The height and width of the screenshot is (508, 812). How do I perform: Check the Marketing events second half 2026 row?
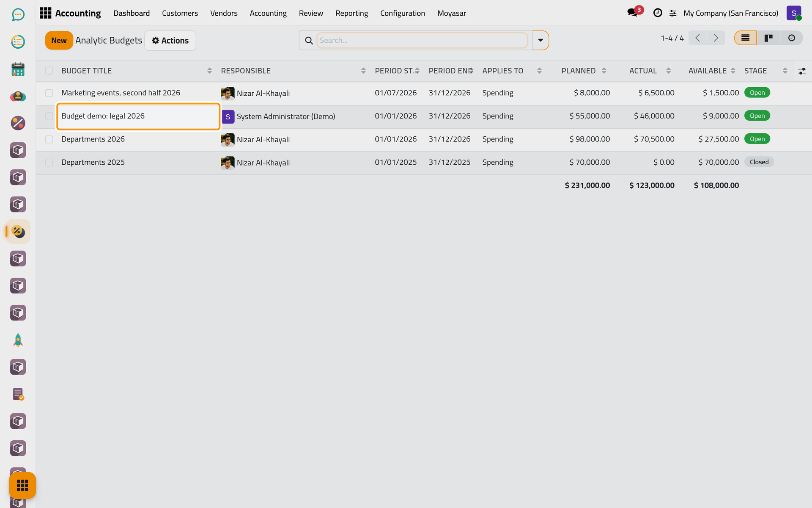(x=49, y=93)
